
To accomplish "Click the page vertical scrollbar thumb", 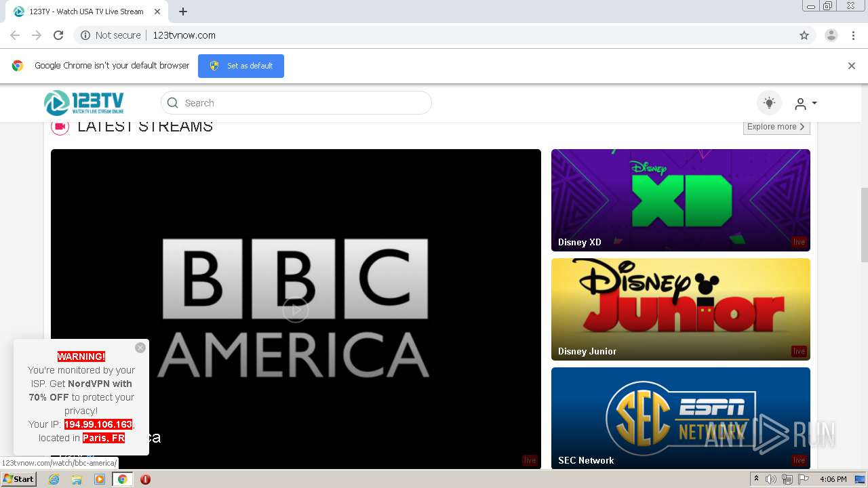I will click(x=864, y=225).
